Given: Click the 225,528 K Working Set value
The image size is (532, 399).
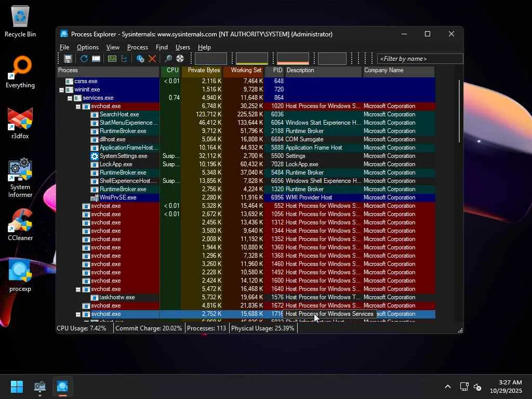Looking at the screenshot, I should [250, 114].
